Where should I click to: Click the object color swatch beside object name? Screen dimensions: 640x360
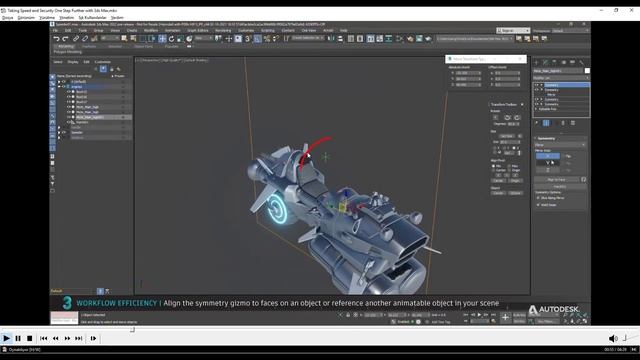tap(587, 71)
